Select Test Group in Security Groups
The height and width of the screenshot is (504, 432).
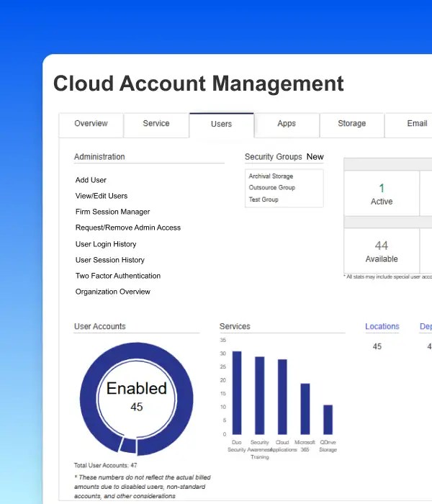coord(264,199)
